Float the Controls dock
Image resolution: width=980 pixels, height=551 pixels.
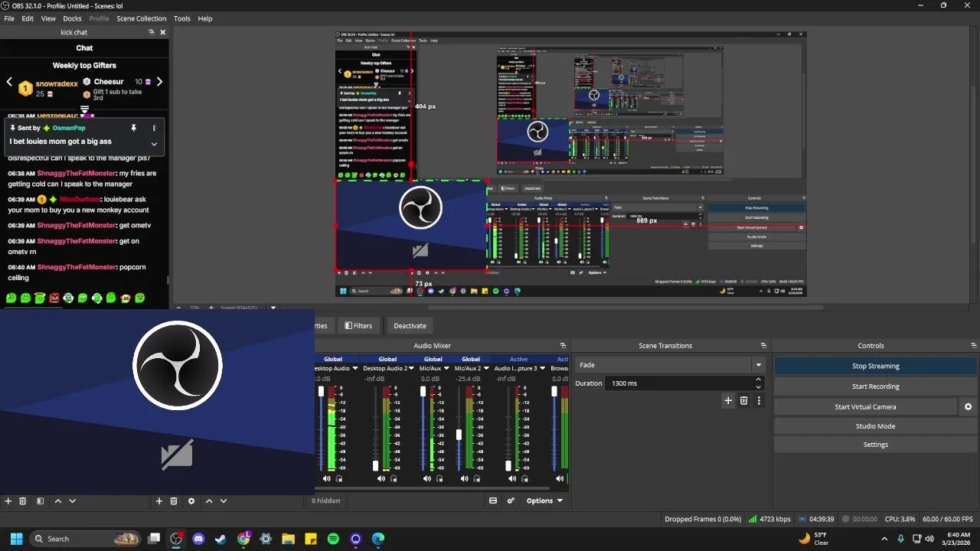point(973,346)
